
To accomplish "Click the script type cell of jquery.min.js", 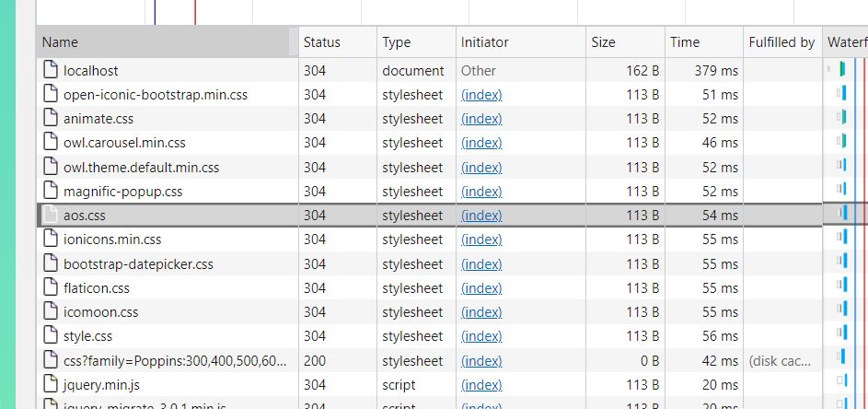I will tap(399, 385).
